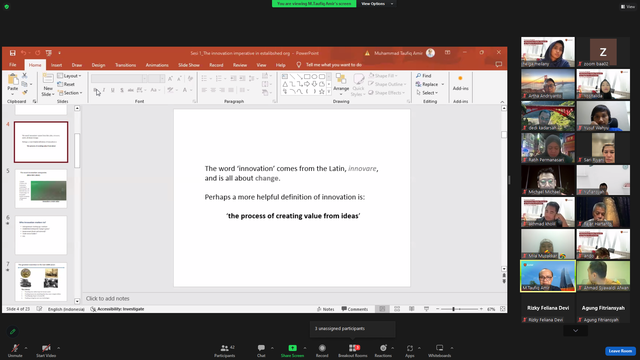Click Unmute microphone in Zoom toolbar
The image size is (640, 360).
15,350
